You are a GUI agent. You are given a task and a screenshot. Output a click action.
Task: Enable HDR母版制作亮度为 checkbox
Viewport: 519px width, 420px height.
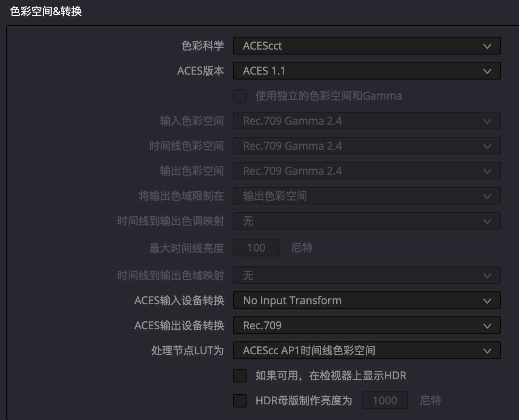pyautogui.click(x=240, y=401)
